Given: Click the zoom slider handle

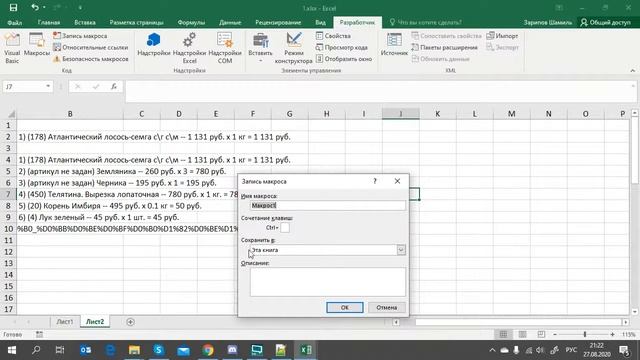Looking at the screenshot, I should (584, 334).
